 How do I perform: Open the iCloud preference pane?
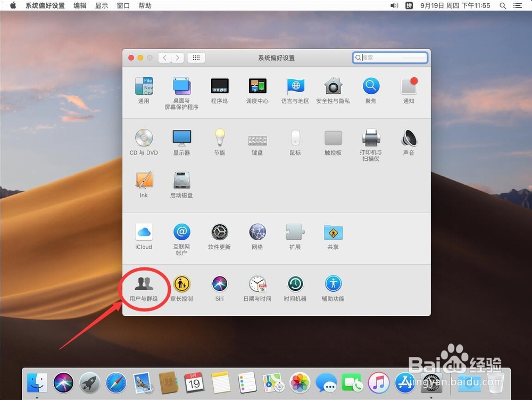click(144, 236)
